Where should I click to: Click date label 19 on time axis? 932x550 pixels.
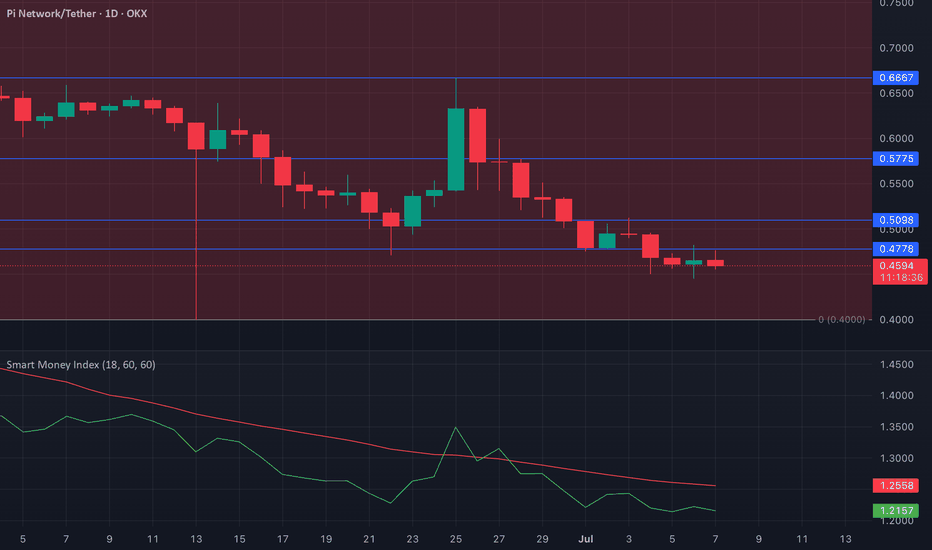[326, 539]
